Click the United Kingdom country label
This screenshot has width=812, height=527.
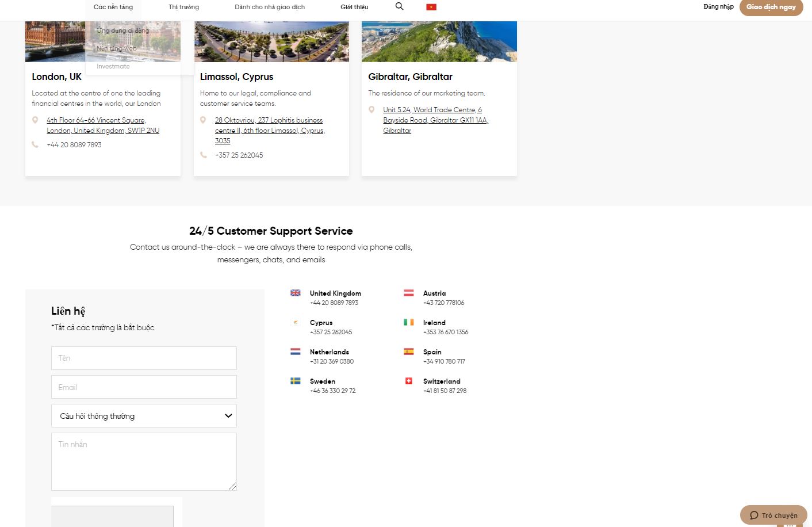point(335,293)
